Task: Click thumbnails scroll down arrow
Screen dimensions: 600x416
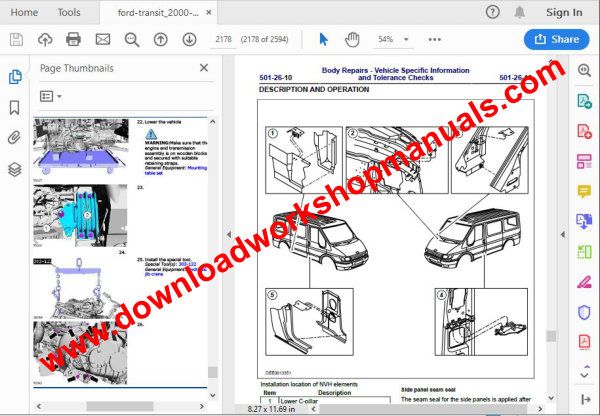Action: 213,395
